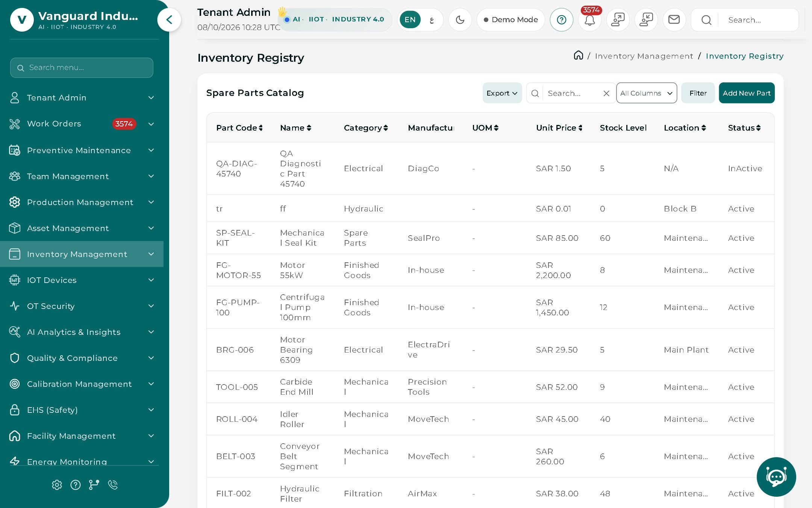Click the Add New Part button
The width and height of the screenshot is (812, 508).
click(x=747, y=93)
